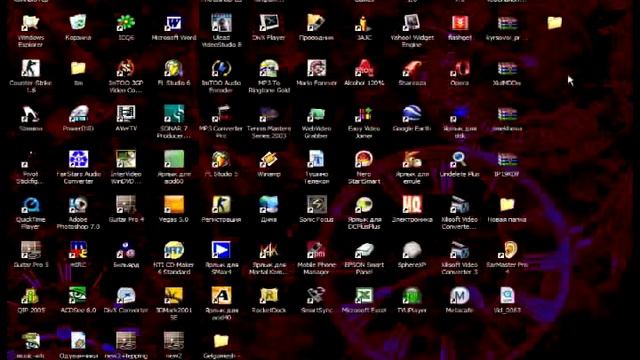Open Mobile Phone Manager shortcut

click(x=316, y=250)
